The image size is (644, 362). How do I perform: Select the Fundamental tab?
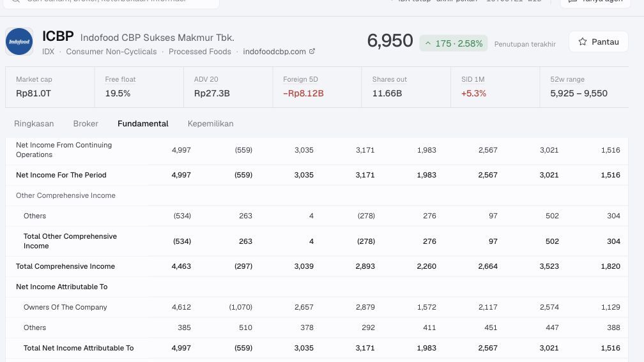point(143,124)
